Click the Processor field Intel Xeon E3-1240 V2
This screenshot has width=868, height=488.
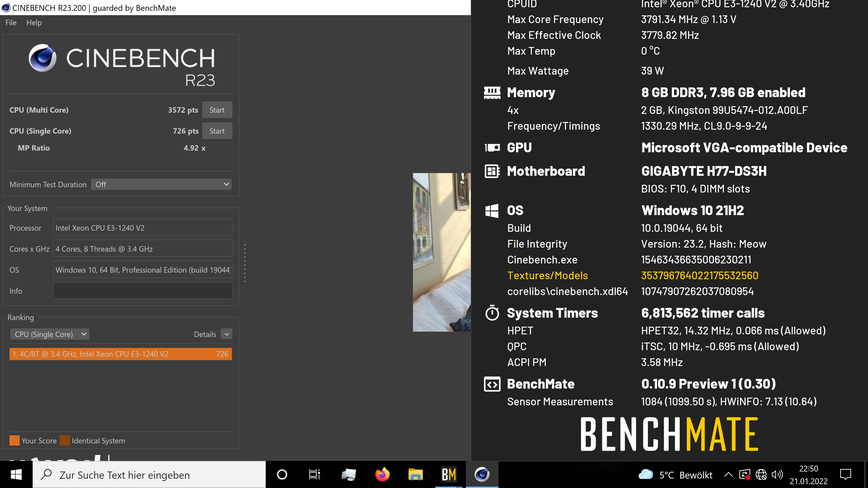(x=143, y=228)
